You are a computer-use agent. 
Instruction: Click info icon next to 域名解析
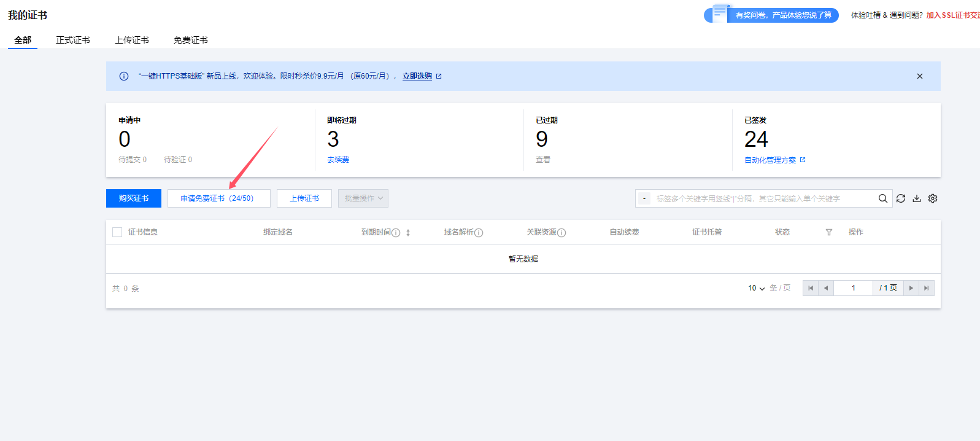pos(479,233)
